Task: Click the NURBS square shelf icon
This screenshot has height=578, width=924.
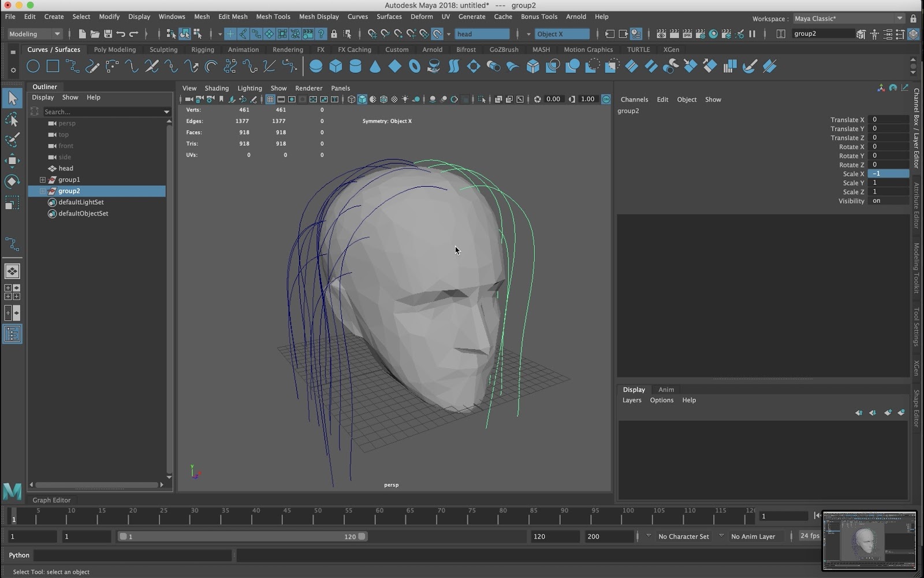Action: tap(53, 66)
